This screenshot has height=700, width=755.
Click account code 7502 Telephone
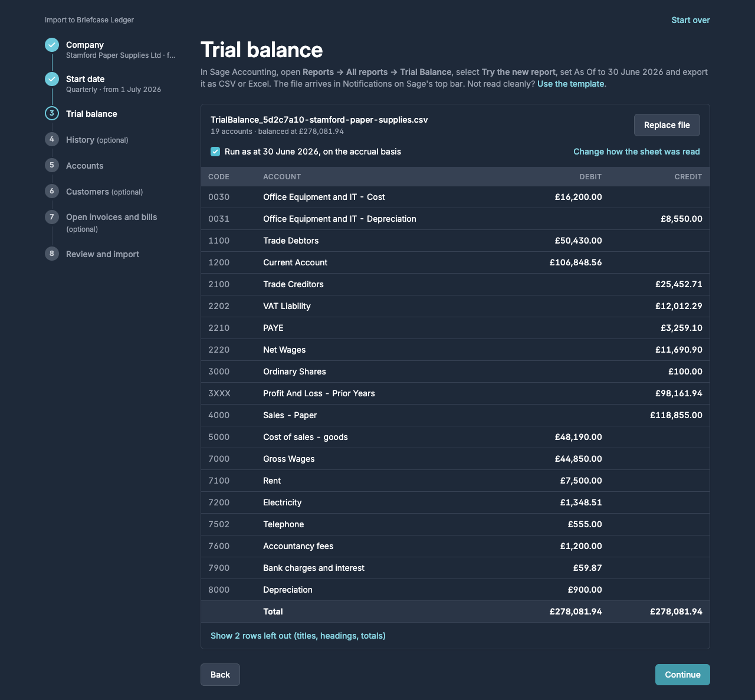click(x=219, y=524)
